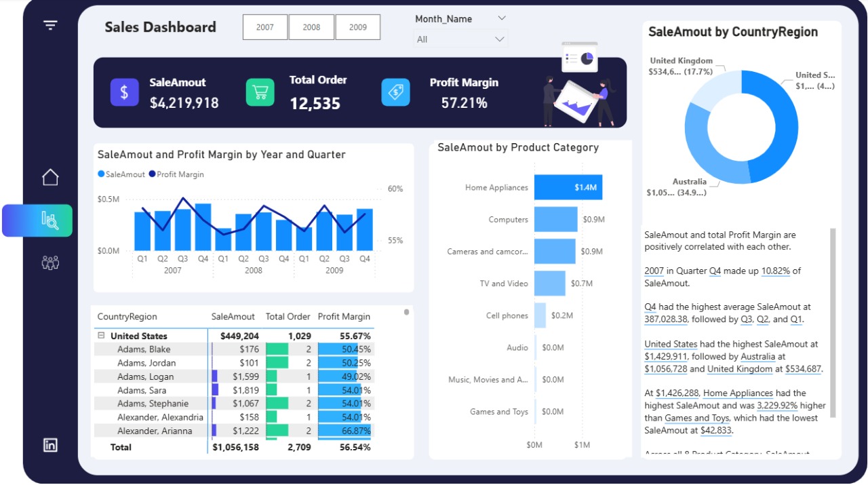Sort table by SaleAmout column header
Screen dimensions: 868x485
233,317
